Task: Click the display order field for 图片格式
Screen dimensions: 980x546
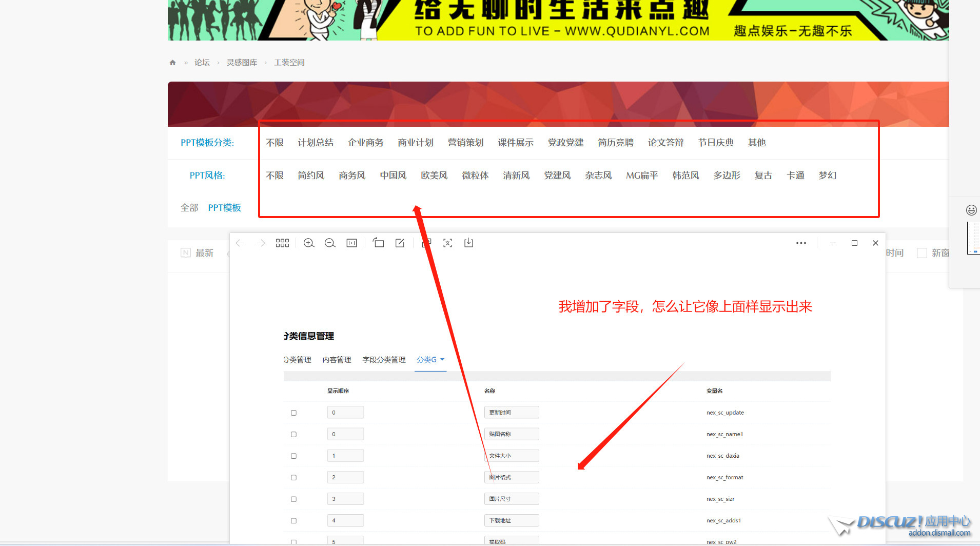Action: pyautogui.click(x=345, y=477)
